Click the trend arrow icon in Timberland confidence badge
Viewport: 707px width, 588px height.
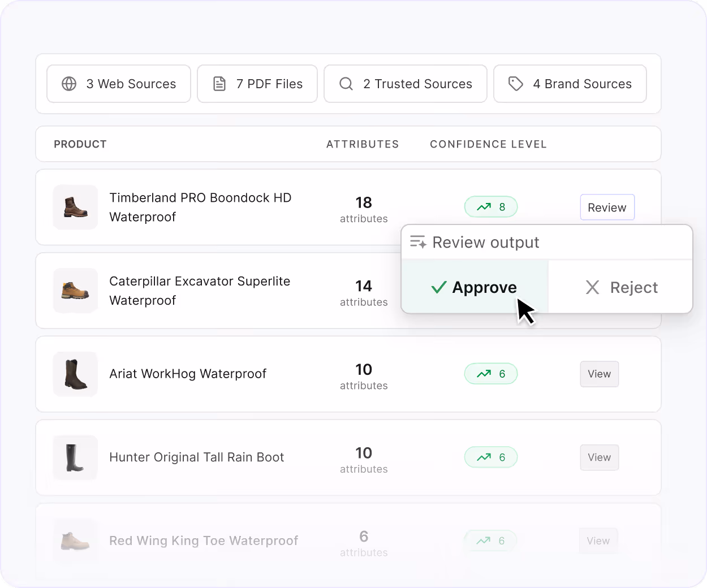click(x=484, y=207)
